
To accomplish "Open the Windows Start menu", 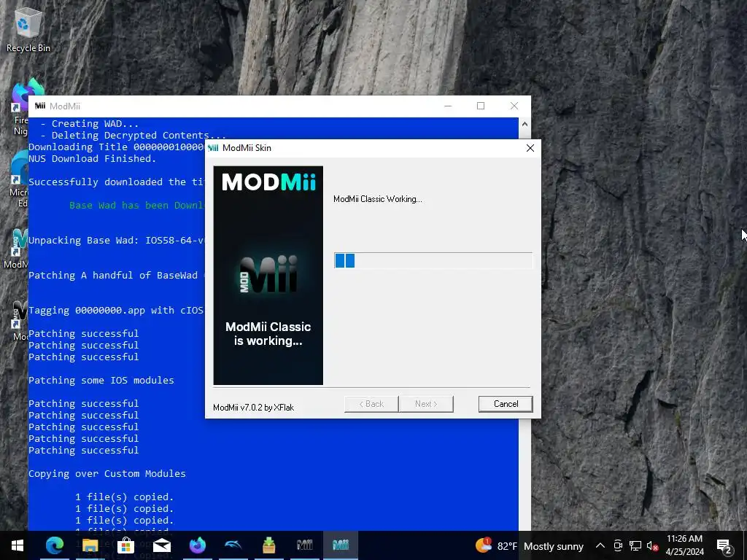I will pos(18,545).
